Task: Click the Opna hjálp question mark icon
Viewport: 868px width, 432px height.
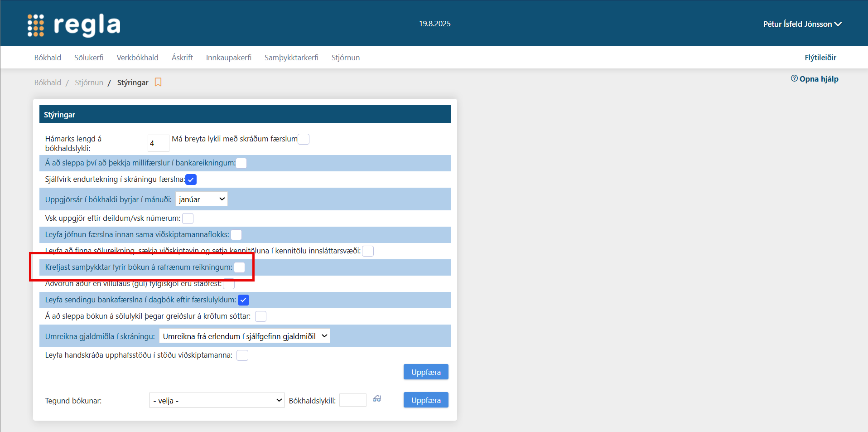Action: 794,78
